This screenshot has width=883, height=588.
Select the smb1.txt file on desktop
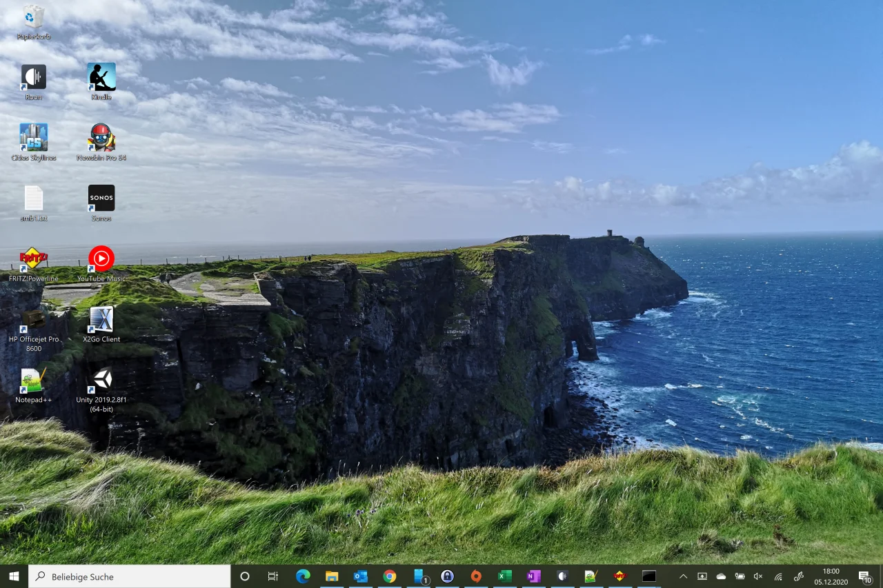[33, 199]
